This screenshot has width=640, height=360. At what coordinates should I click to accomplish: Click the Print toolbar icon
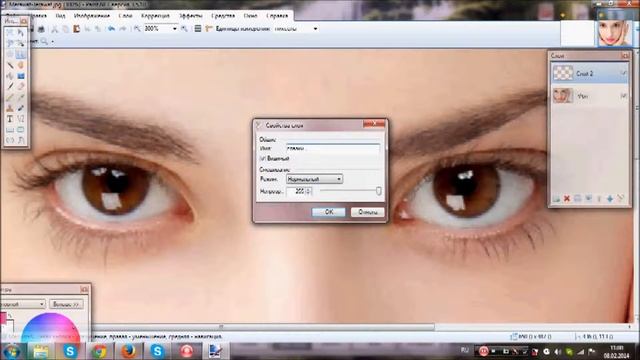(x=41, y=29)
